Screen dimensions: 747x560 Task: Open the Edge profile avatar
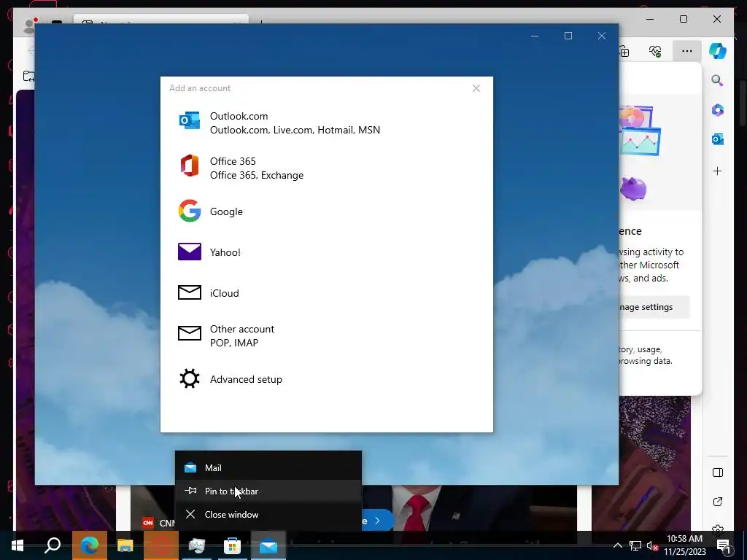(29, 26)
